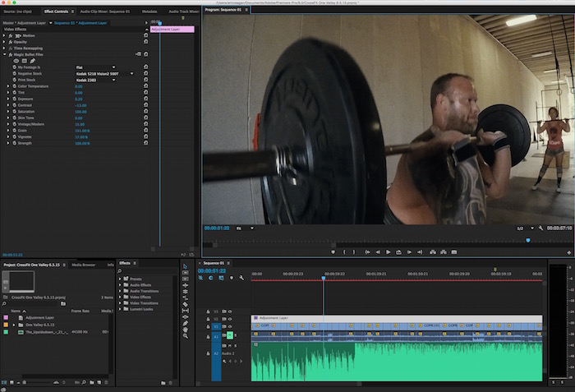
Task: Expand Video Transitions folder
Action: point(120,303)
